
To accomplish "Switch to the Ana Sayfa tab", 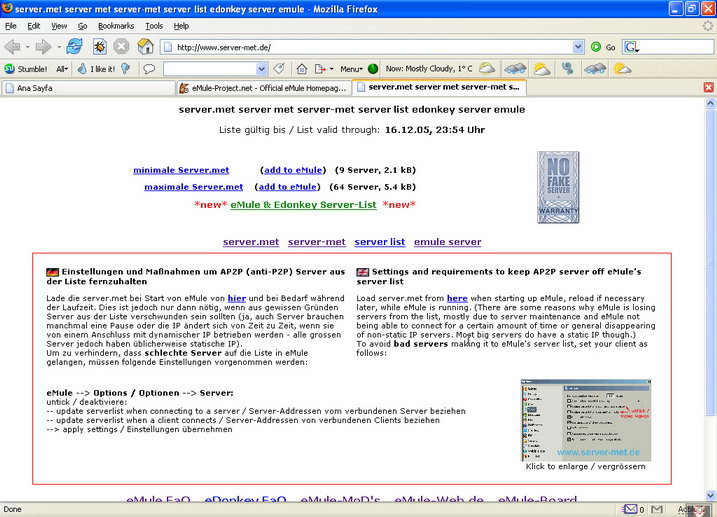I will coord(88,88).
